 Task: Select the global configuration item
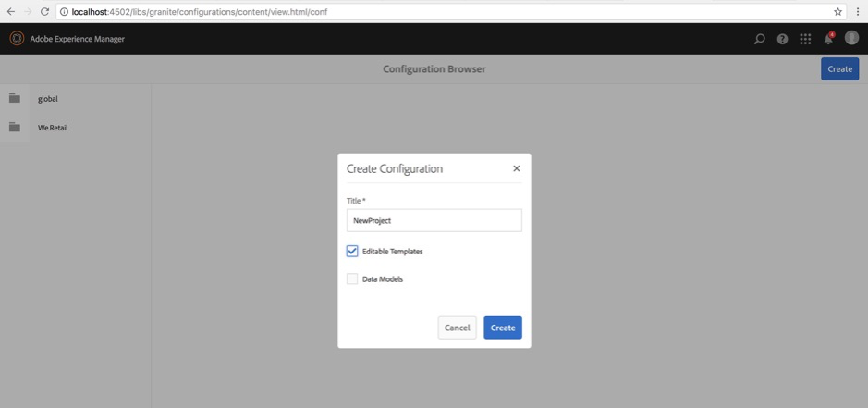point(48,99)
